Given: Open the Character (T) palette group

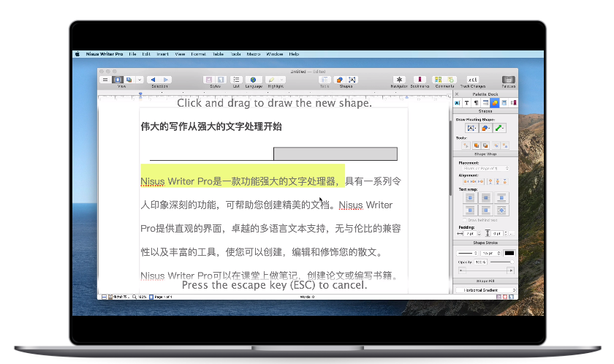Looking at the screenshot, I should coord(467,103).
